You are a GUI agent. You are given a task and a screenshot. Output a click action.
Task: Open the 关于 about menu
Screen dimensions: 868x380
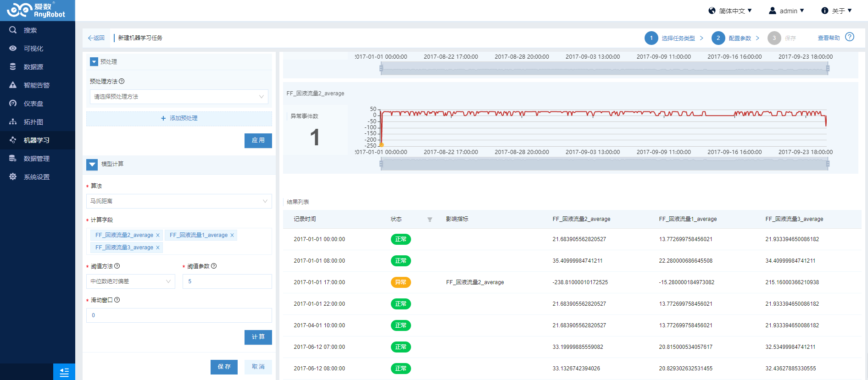836,11
